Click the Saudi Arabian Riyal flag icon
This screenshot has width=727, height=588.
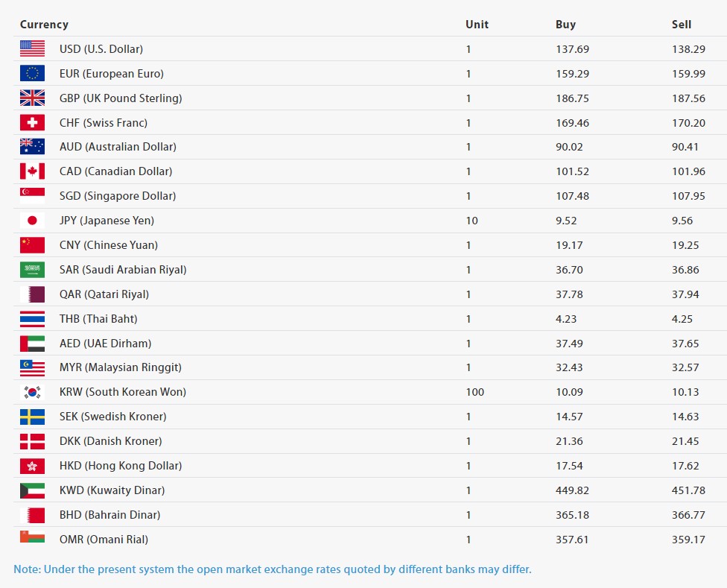coord(32,270)
